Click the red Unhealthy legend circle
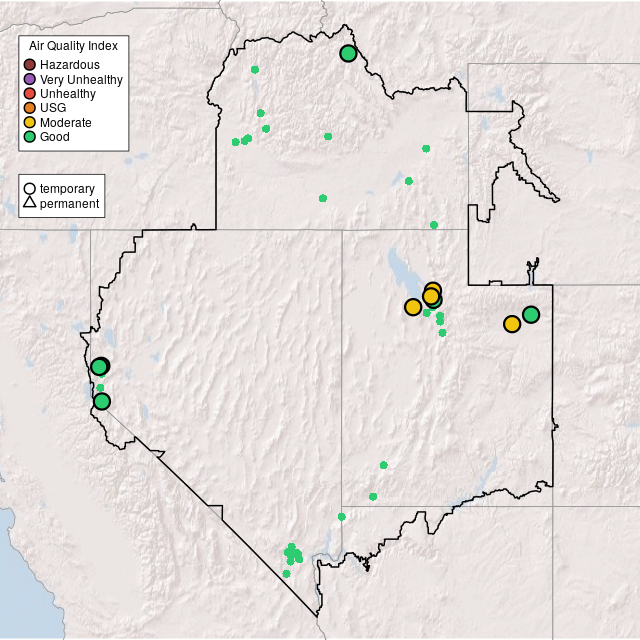Screen dimensions: 640x640 click(30, 94)
